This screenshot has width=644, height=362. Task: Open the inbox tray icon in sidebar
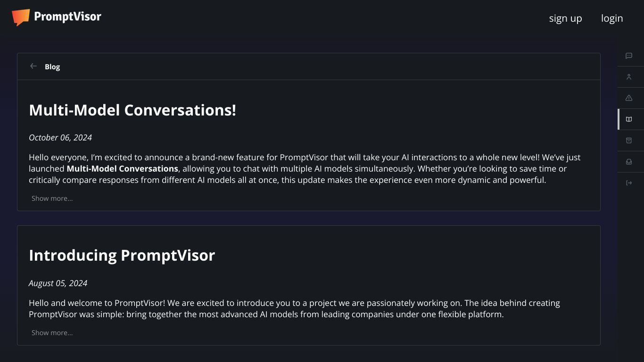tap(628, 162)
